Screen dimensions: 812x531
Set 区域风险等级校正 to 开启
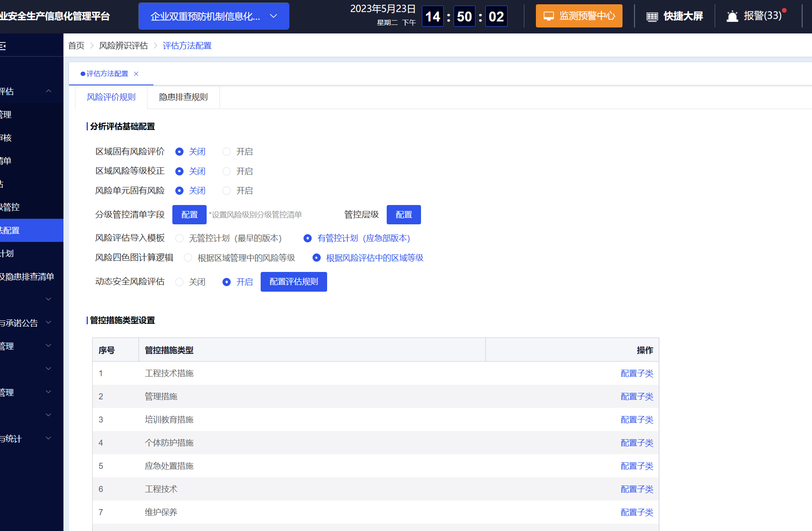click(x=227, y=172)
